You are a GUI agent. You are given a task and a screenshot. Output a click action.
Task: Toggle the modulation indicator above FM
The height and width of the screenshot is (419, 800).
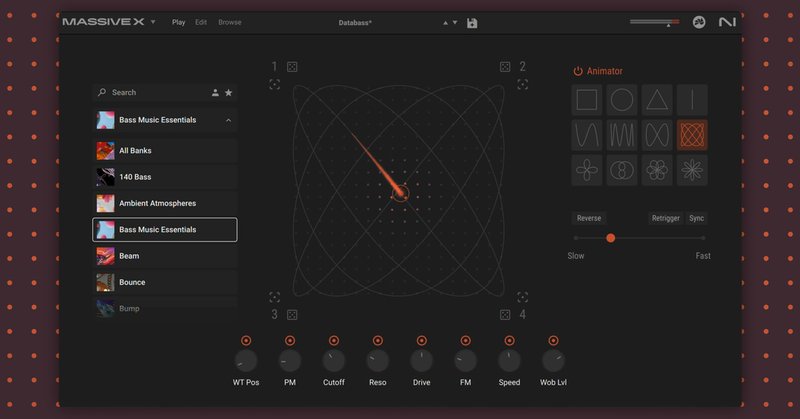pyautogui.click(x=465, y=340)
